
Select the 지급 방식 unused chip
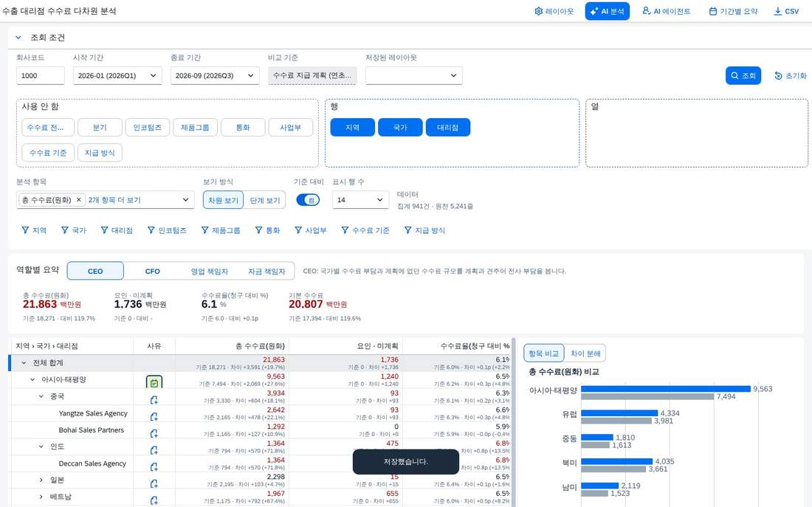[x=100, y=153]
